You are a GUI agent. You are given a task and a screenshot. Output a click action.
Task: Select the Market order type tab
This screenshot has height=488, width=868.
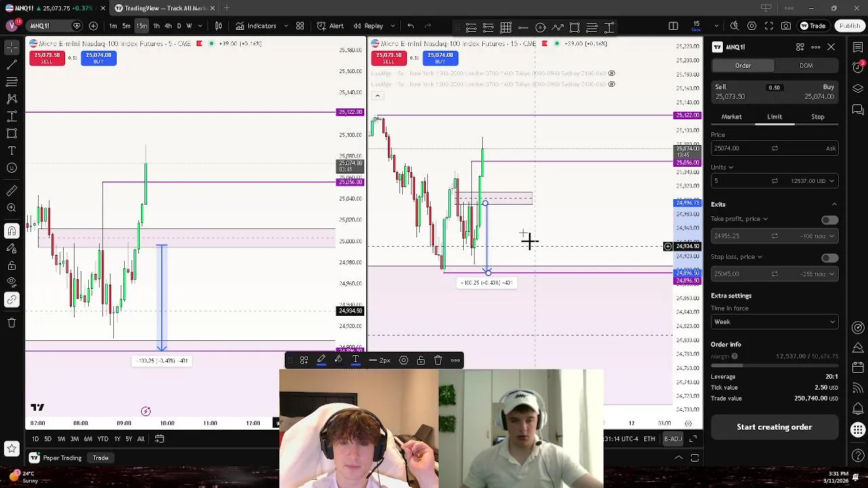(x=732, y=117)
